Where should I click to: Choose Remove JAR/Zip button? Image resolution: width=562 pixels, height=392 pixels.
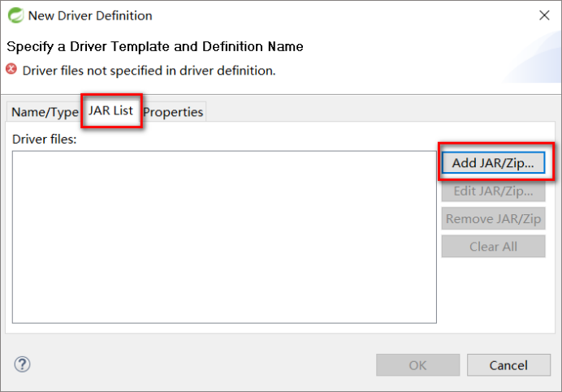[x=493, y=218]
